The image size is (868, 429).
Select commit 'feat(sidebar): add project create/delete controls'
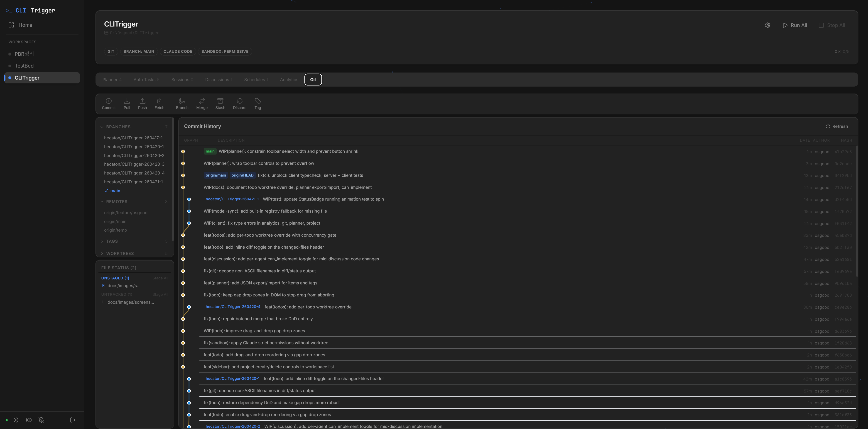coord(527,367)
